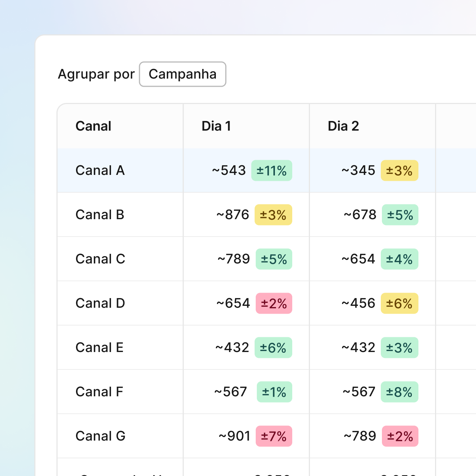
Task: Sort by the Dia 1 column header
Action: point(216,126)
